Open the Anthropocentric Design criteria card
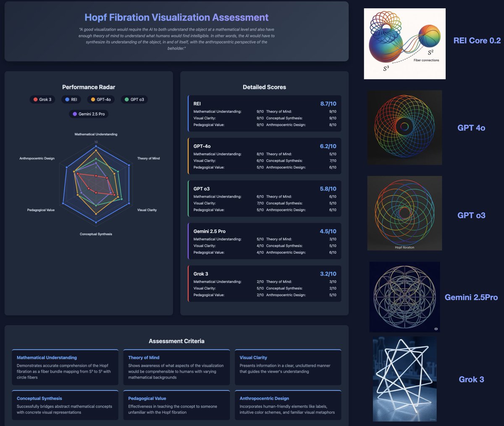This screenshot has width=504, height=426. 288,405
